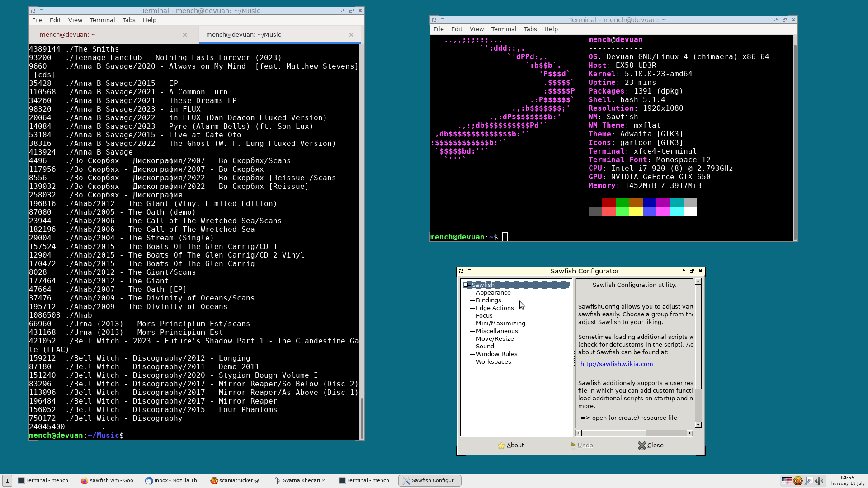Open the Edit menu in the Music terminal
Screen dimensions: 868x488
click(55, 20)
